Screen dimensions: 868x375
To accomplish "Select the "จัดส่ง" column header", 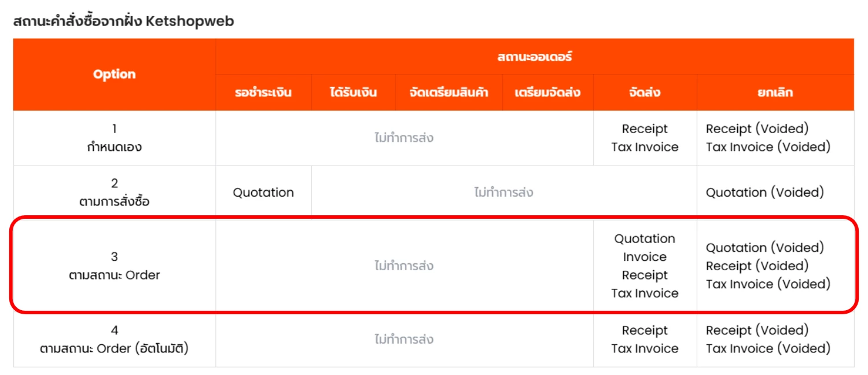I will pyautogui.click(x=645, y=93).
